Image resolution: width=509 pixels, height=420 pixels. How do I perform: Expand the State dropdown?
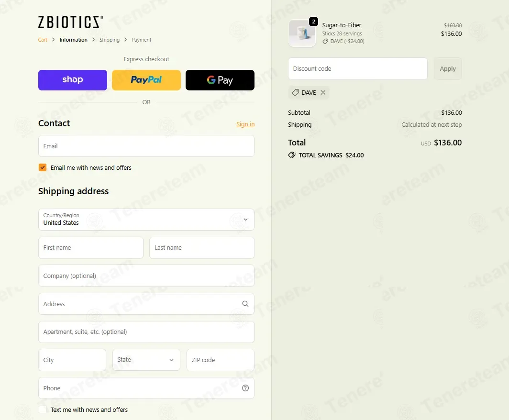(146, 360)
